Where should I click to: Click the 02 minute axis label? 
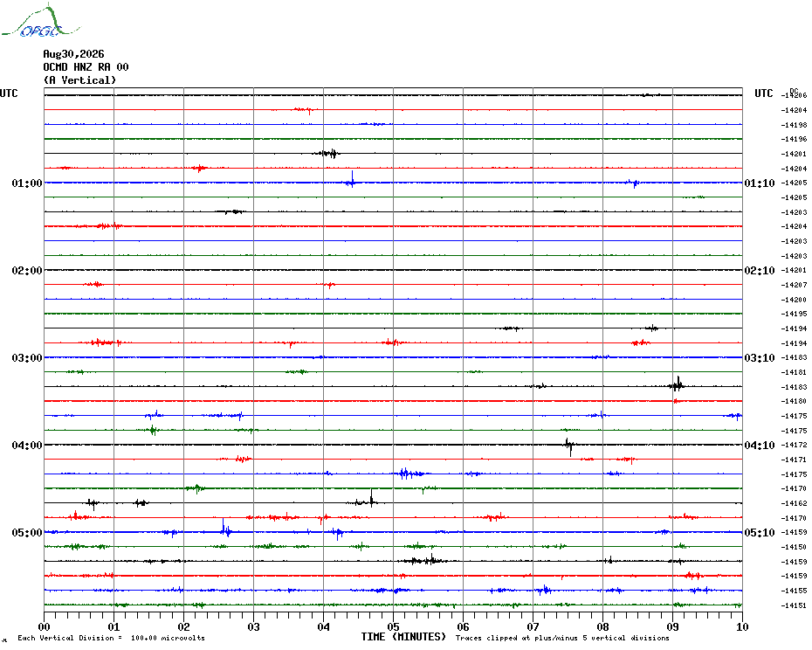click(184, 626)
